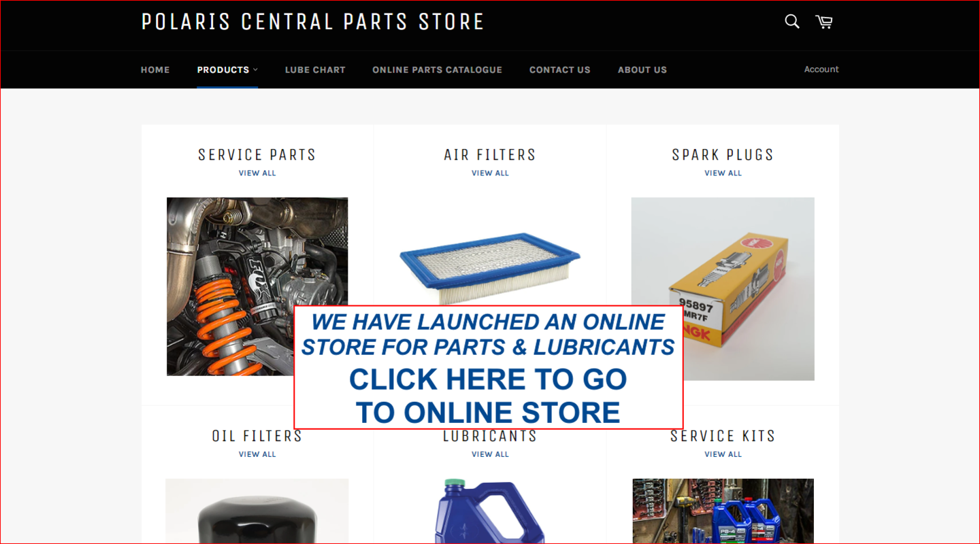
Task: Visit the About Us page
Action: 642,69
